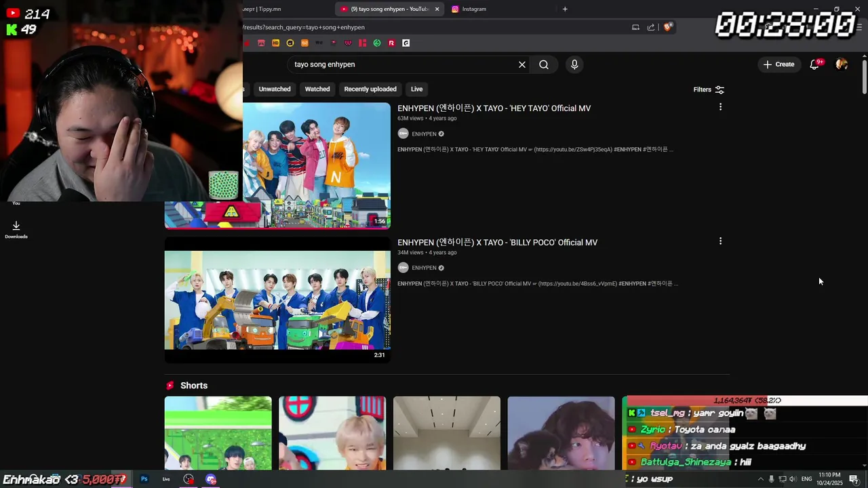Viewport: 868px width, 488px height.
Task: Open ENHYPEN channel under BILLY POCO video
Action: (x=424, y=268)
